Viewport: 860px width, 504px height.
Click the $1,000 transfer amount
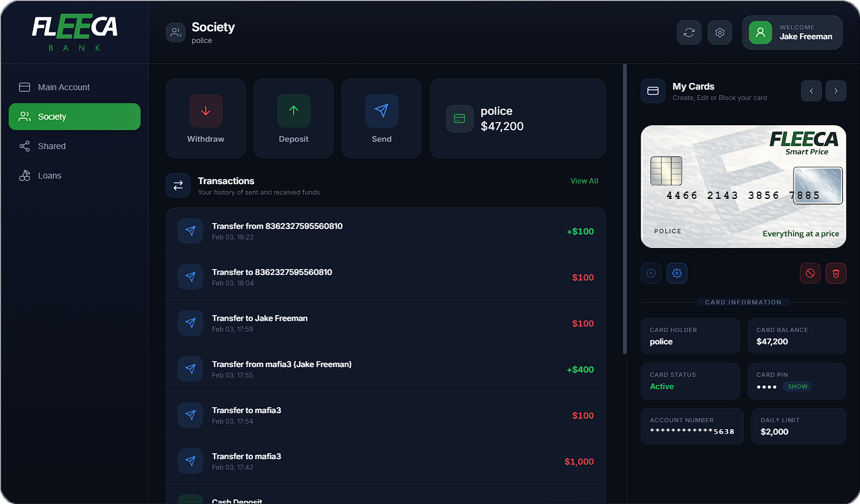tap(579, 462)
